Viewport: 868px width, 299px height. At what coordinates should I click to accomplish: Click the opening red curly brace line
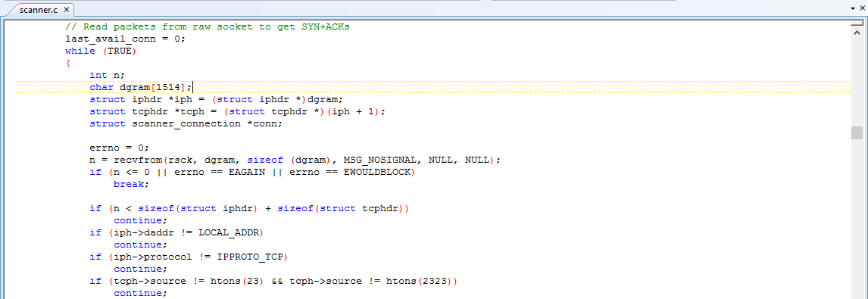(67, 63)
